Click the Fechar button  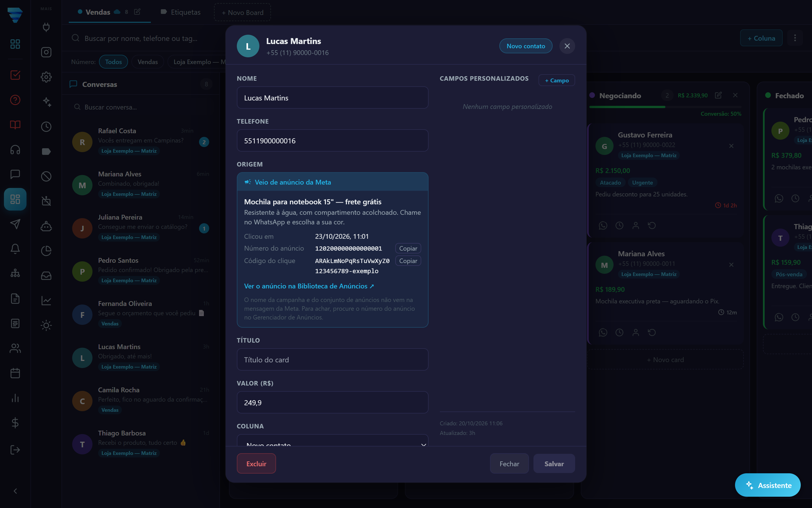[x=509, y=464]
